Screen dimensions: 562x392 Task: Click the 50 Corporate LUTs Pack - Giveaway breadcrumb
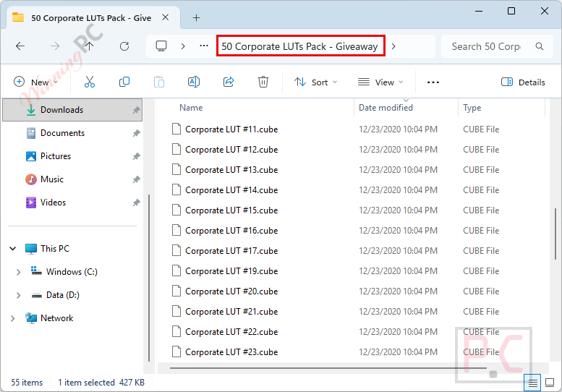click(x=300, y=46)
